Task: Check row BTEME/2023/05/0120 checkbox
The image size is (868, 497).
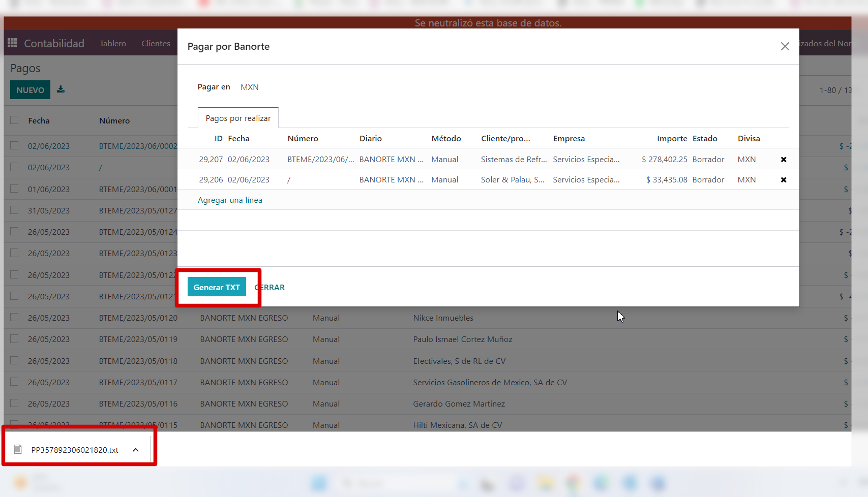Action: (x=14, y=318)
